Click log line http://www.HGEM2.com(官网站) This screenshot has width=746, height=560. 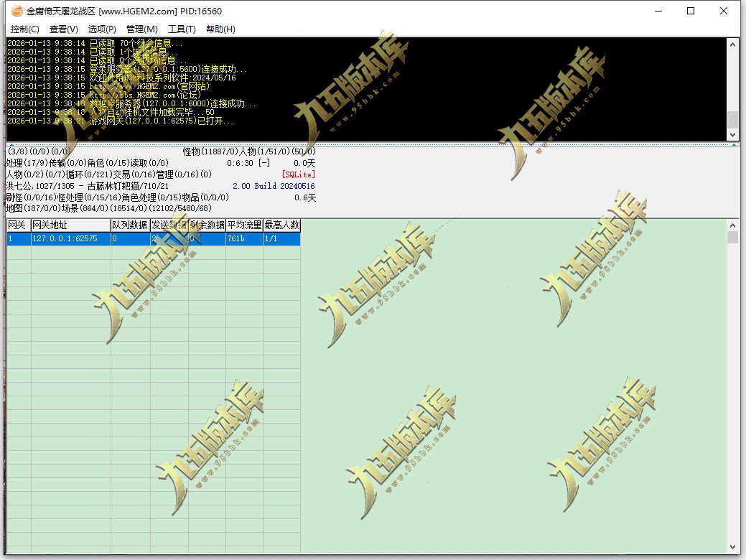click(x=108, y=87)
